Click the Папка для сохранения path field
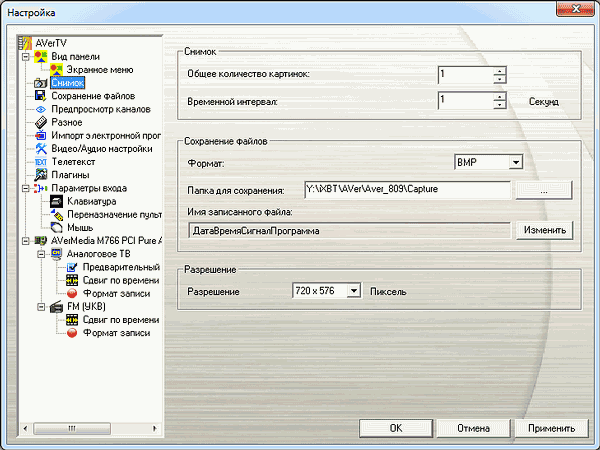The width and height of the screenshot is (600, 450). pos(407,189)
